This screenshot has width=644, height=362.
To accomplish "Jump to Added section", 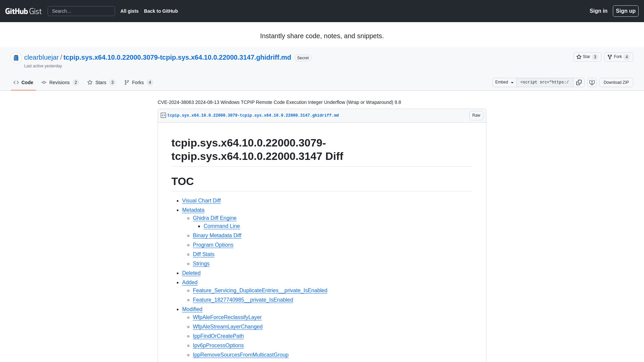I will (190, 282).
